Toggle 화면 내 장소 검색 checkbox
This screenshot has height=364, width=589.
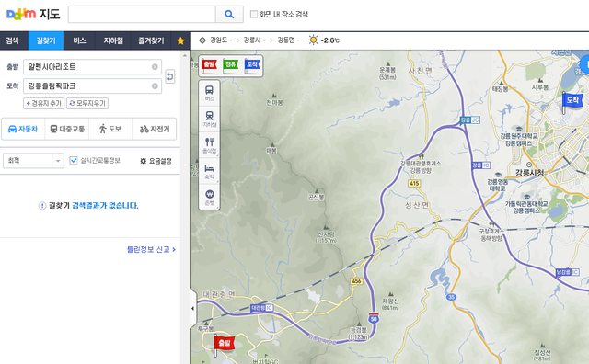tap(254, 15)
